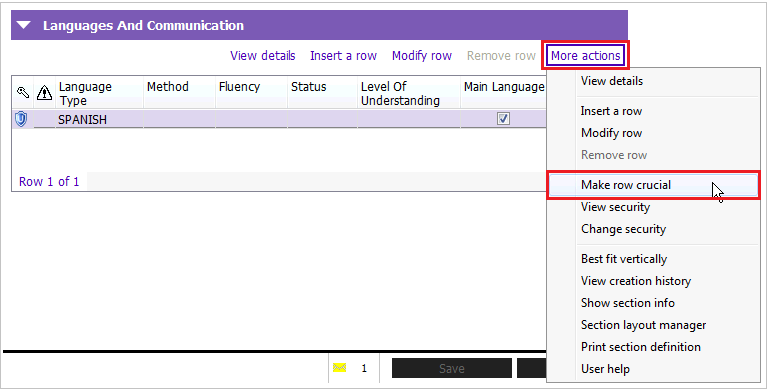Viewport: 774px width, 392px height.
Task: Click Insert a row toolbar link
Action: point(344,55)
